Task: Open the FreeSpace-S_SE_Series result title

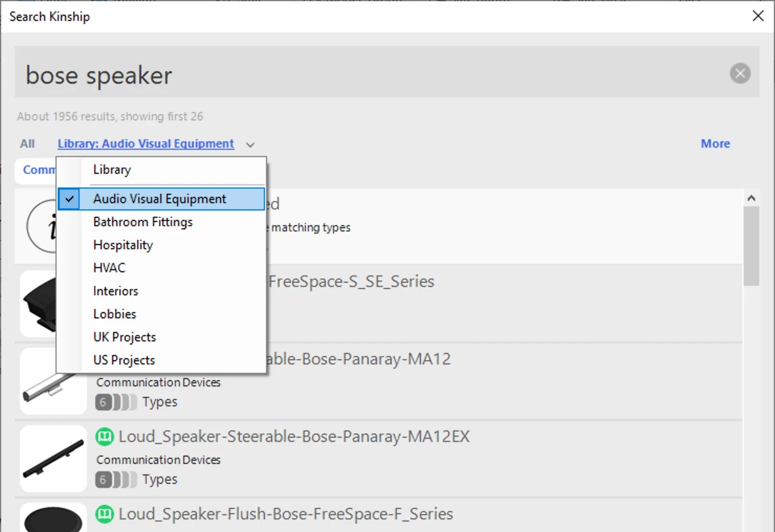Action: point(351,282)
